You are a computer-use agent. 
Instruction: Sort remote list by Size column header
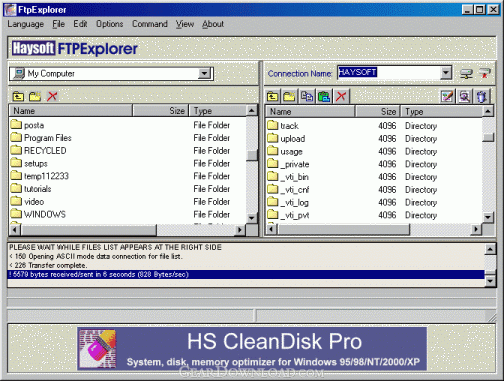[378, 111]
